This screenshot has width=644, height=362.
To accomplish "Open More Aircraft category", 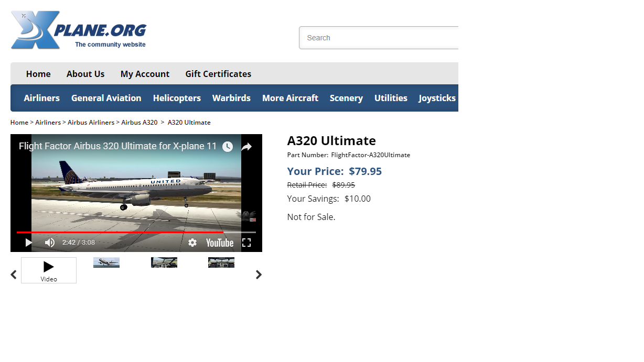I will (x=290, y=98).
